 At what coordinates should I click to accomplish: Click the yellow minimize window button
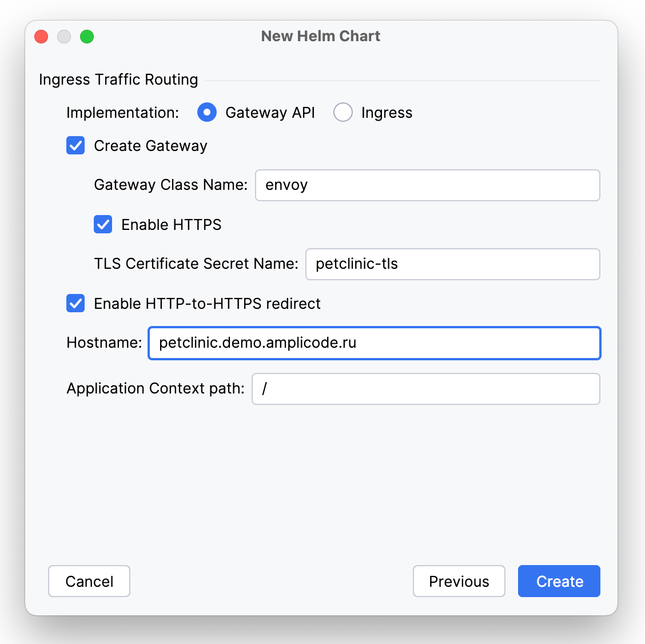[64, 37]
